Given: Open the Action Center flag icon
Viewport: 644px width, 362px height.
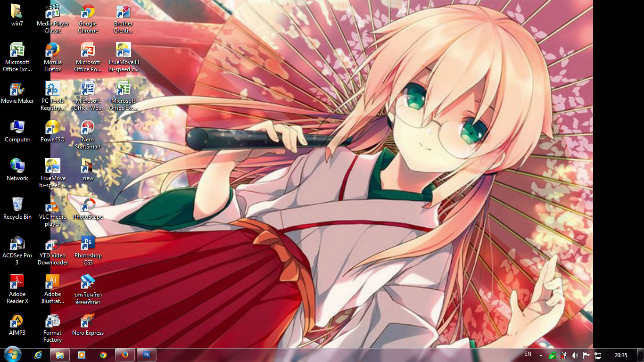Looking at the screenshot, I should [x=586, y=355].
